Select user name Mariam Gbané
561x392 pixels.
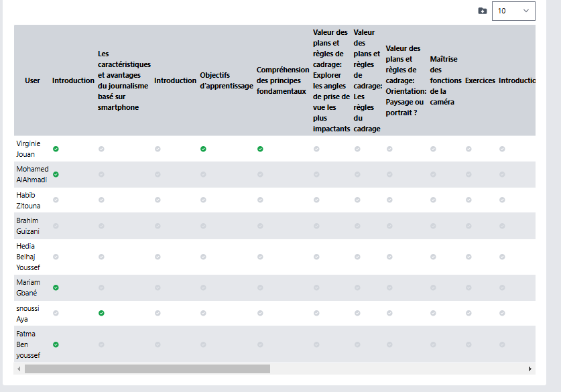pos(28,287)
